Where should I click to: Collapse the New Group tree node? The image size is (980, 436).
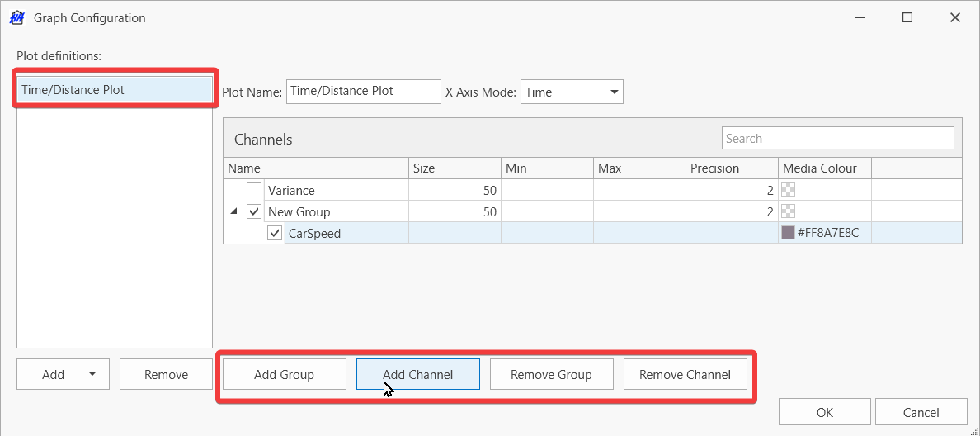click(234, 211)
